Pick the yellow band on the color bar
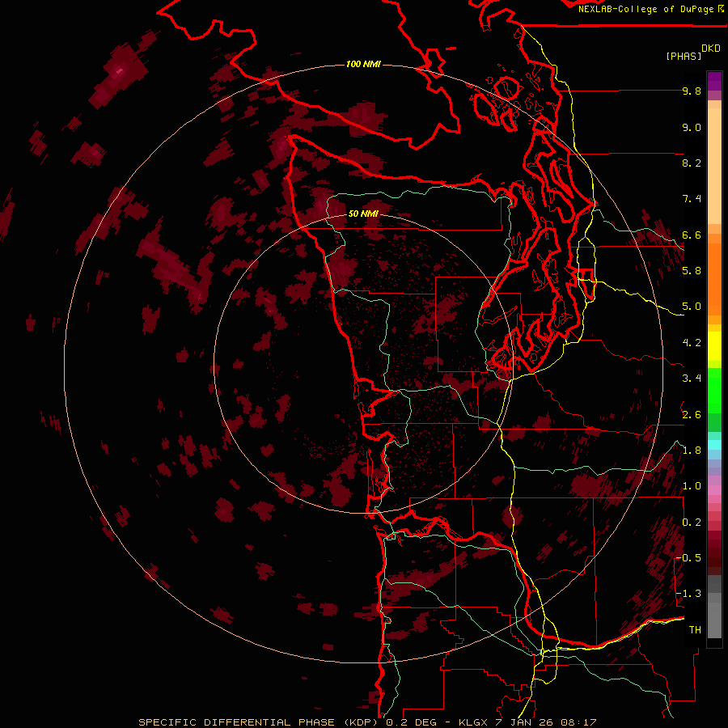This screenshot has width=728, height=728. pos(714,346)
